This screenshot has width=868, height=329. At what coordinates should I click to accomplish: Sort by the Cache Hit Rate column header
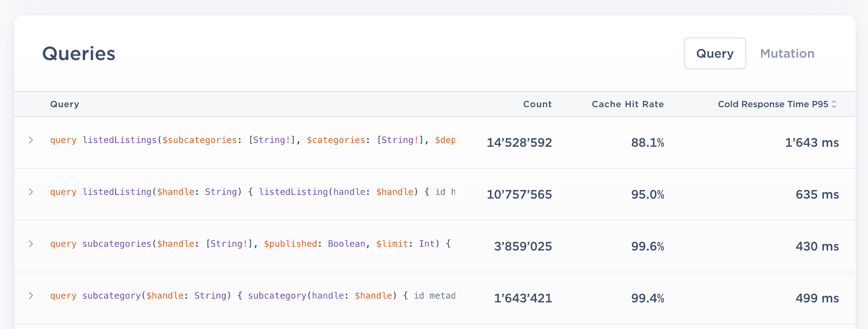pyautogui.click(x=627, y=104)
